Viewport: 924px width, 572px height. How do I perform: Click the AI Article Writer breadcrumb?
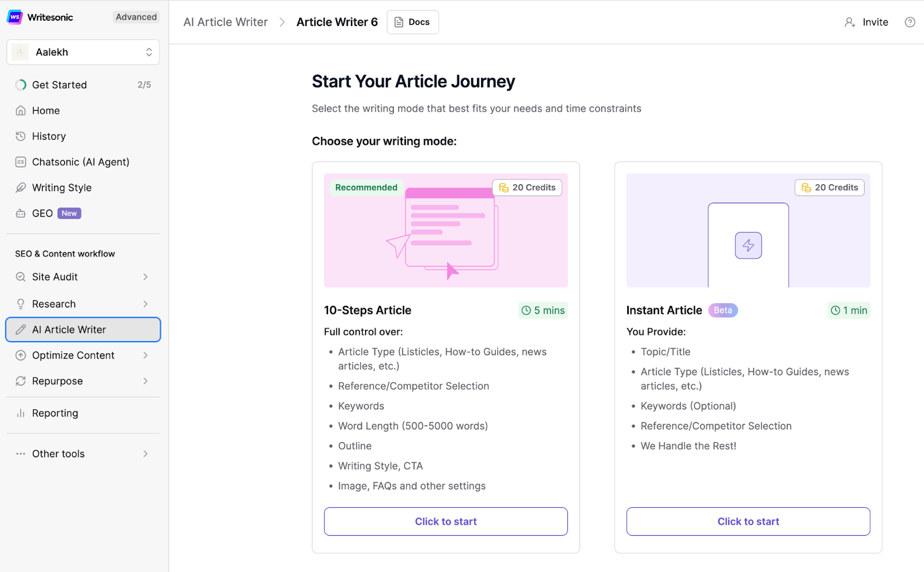tap(225, 23)
